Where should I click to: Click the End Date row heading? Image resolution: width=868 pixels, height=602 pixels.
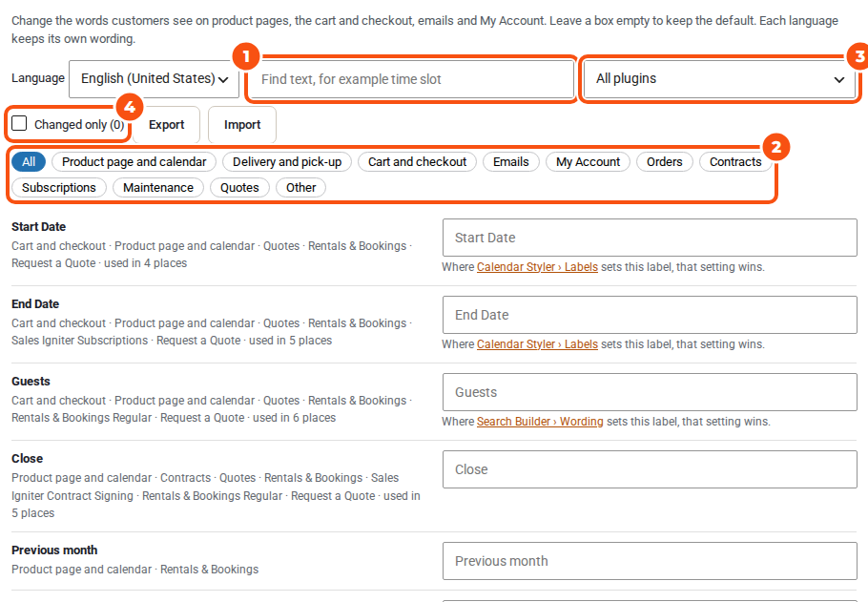[x=35, y=304]
